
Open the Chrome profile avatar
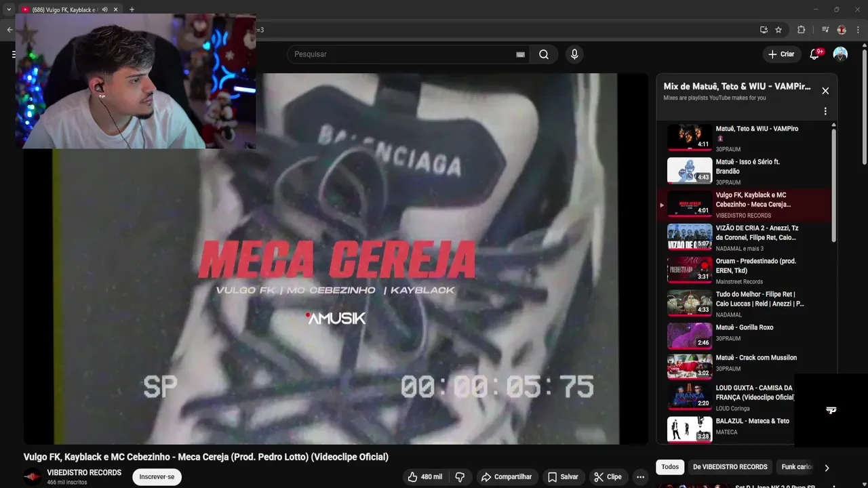coord(842,30)
